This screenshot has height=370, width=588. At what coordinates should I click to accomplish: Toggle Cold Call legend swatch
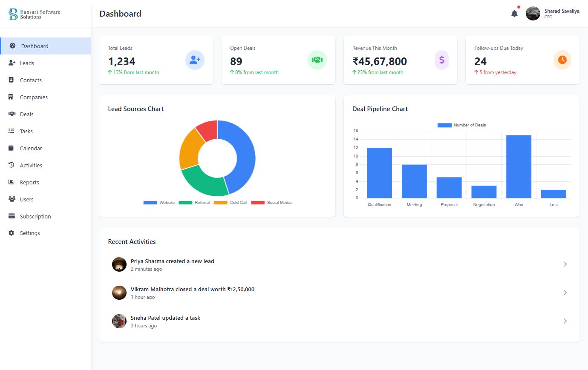coord(220,203)
